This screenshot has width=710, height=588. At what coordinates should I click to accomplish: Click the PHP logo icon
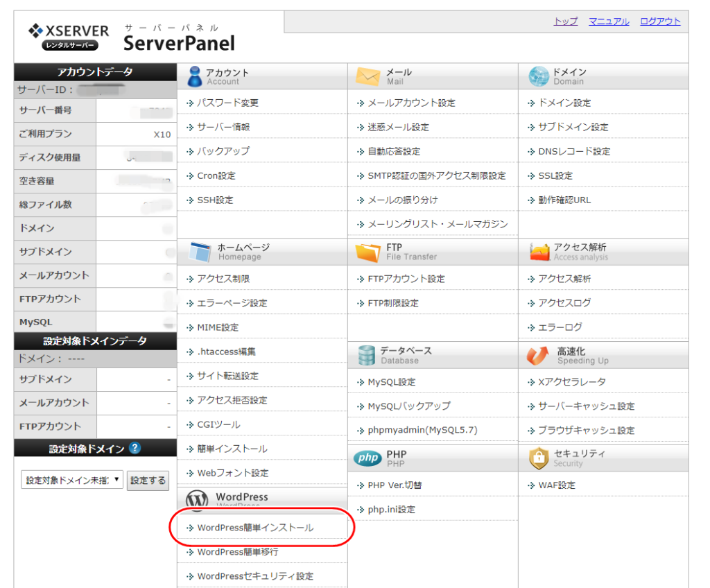367,458
